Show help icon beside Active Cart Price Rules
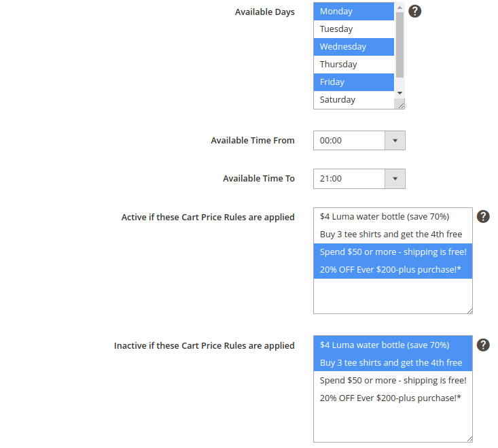Viewport: 498px width, 448px height. (x=483, y=217)
